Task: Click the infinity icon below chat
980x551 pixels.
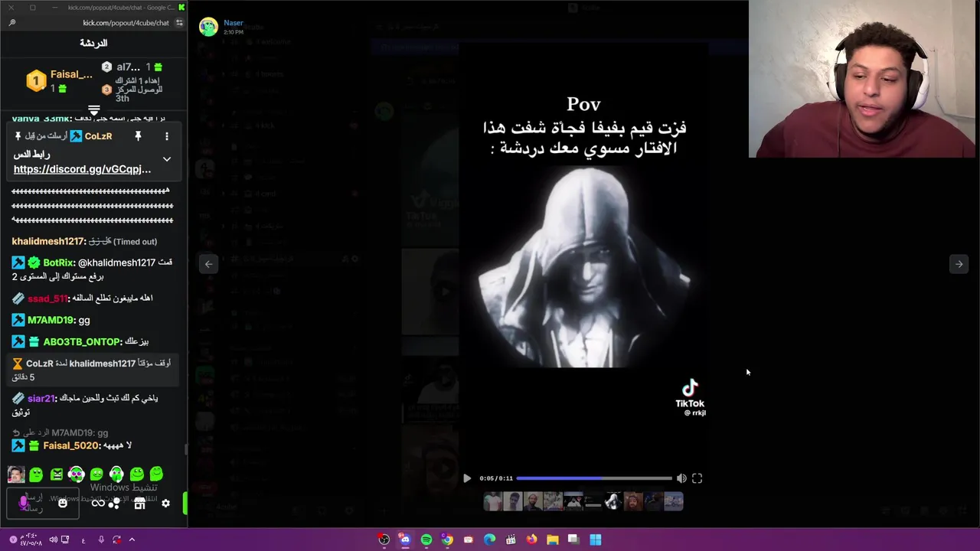Action: [x=98, y=503]
